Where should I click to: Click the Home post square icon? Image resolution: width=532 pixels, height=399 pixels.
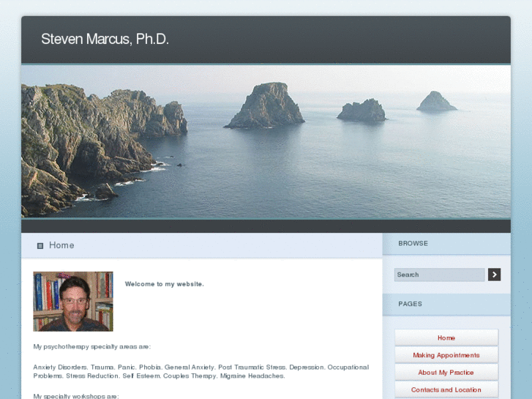tap(40, 245)
